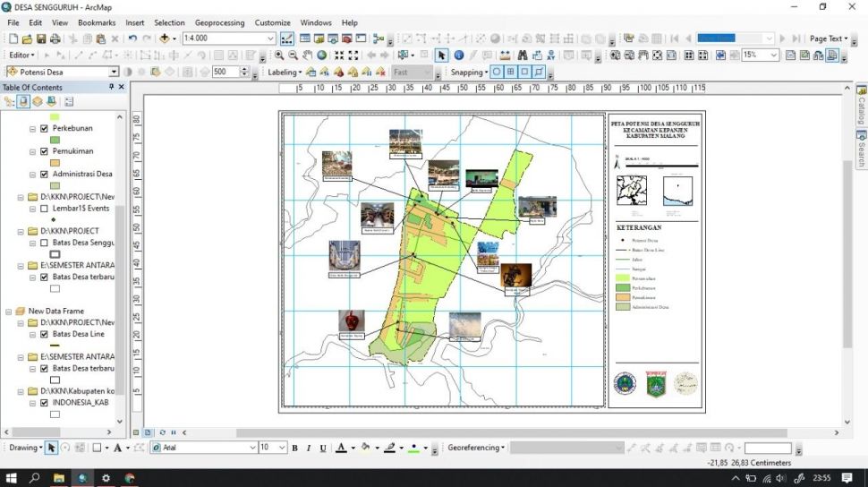
Task: Click the Pemukiman orange symbol swatch
Action: click(55, 163)
